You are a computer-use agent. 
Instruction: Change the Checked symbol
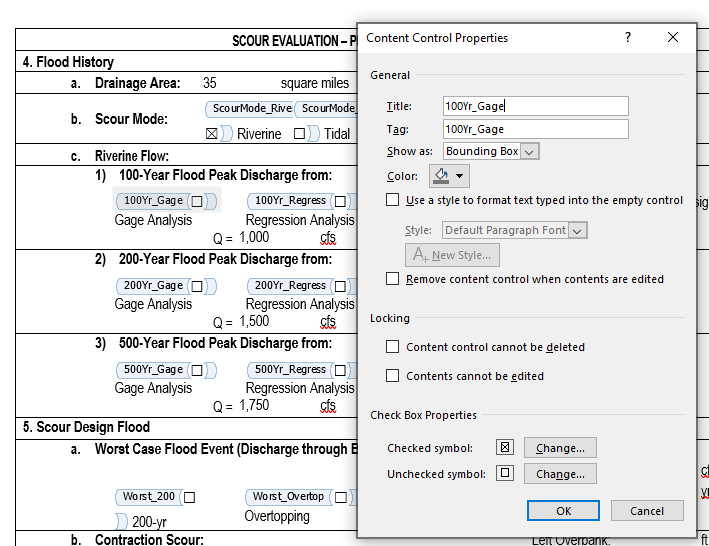click(x=560, y=448)
